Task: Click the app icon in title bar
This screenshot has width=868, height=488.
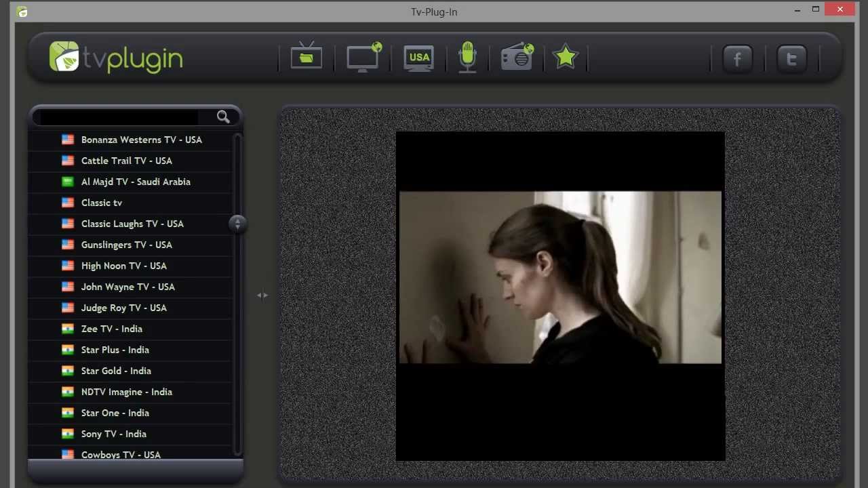Action: pyautogui.click(x=22, y=12)
